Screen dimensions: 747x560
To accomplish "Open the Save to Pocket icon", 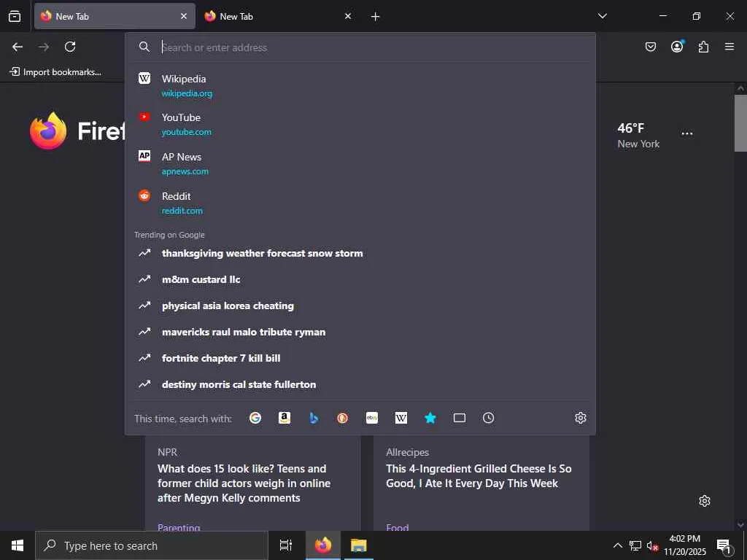I will click(x=650, y=47).
